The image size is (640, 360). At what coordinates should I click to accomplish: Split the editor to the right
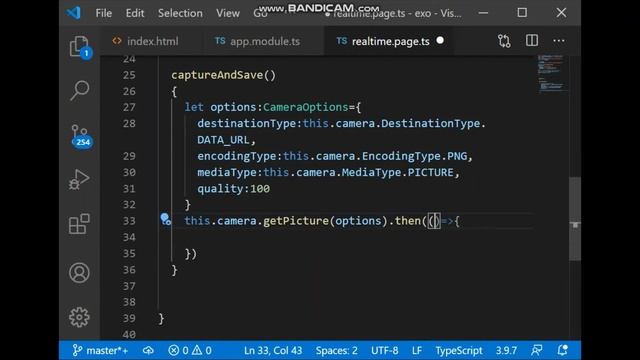(532, 40)
